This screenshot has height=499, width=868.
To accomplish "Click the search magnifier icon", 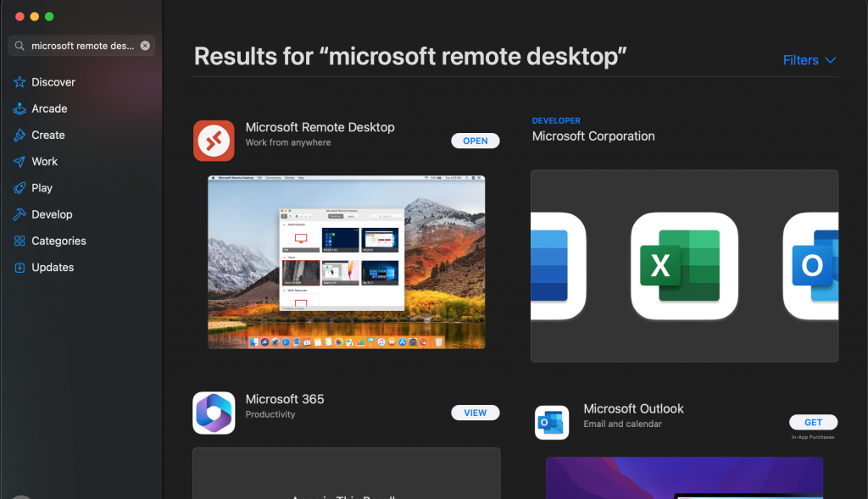I will pos(19,46).
